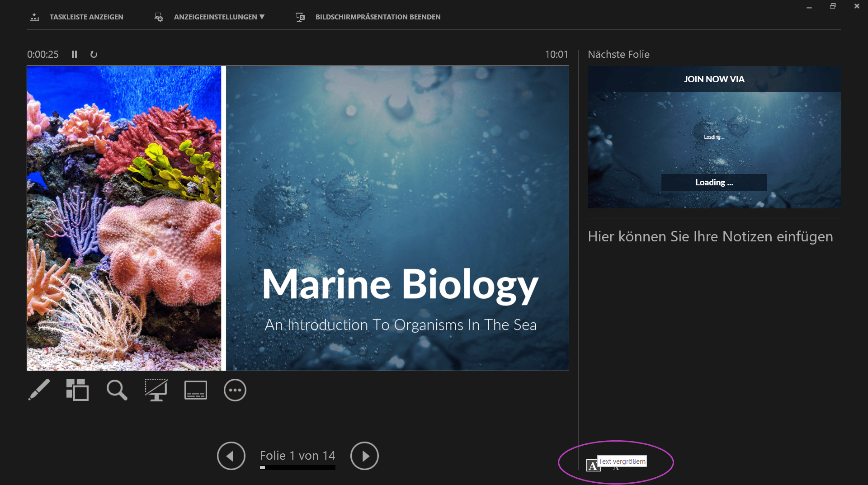Shrink notes text with small A
This screenshot has height=485, width=868.
(x=616, y=468)
